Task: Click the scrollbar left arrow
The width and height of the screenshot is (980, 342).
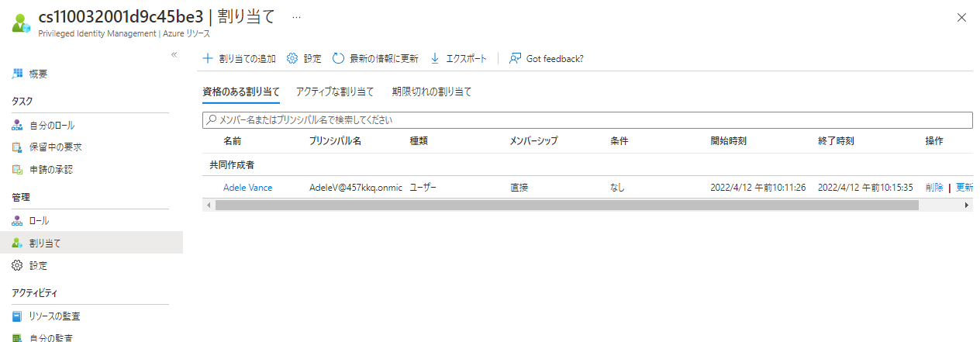Action: click(207, 205)
